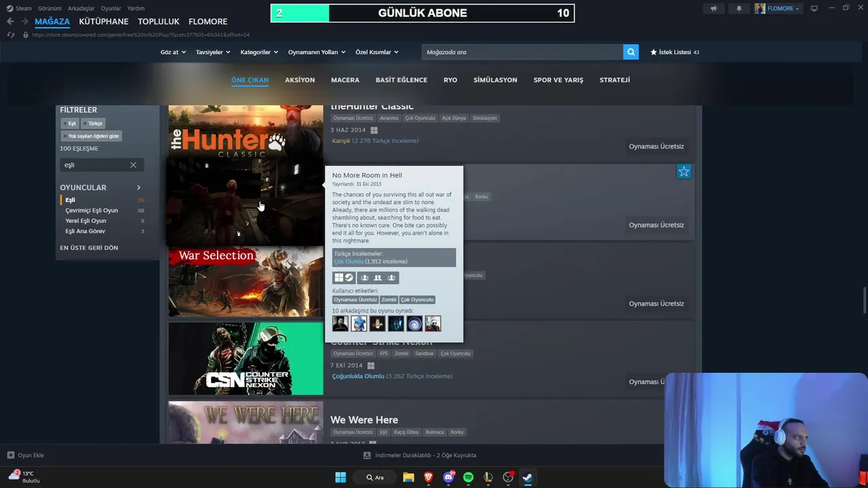868x488 pixels.
Task: Go back with the Steam back arrow
Action: point(10,22)
